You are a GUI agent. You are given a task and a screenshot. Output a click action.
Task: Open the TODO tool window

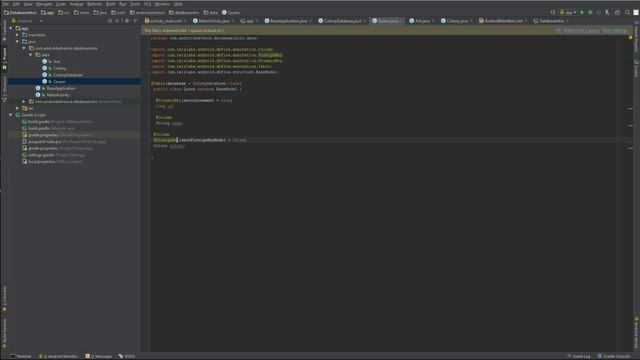pos(127,356)
